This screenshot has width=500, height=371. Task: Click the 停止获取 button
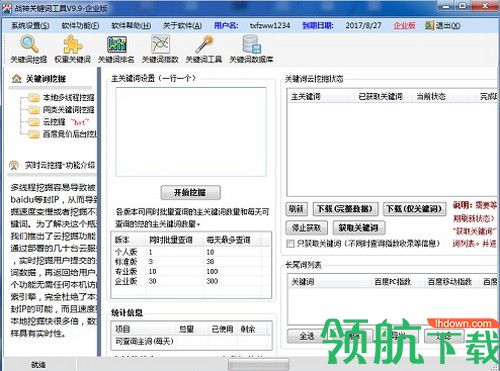click(307, 228)
